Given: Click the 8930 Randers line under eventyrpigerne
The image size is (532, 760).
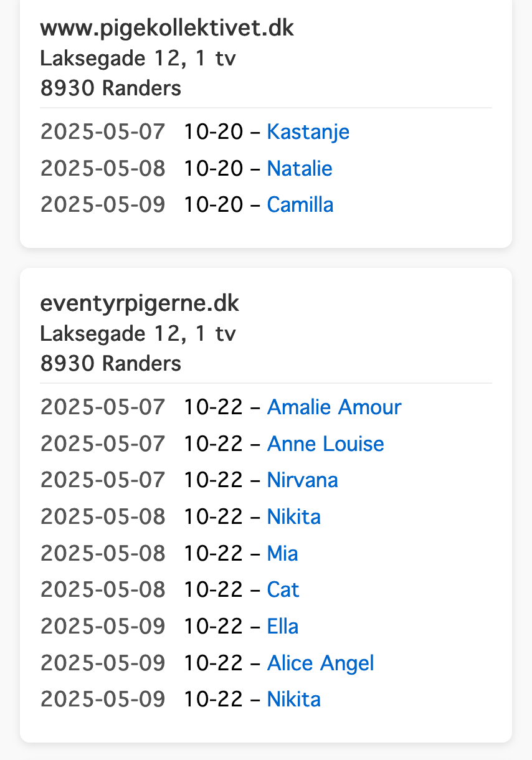Looking at the screenshot, I should (111, 364).
